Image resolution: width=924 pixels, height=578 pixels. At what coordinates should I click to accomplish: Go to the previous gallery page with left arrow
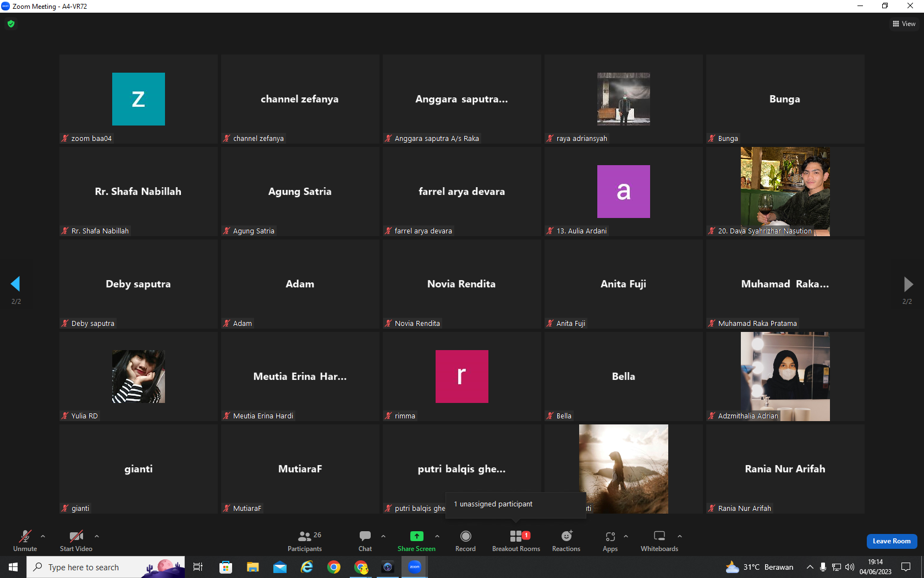tap(15, 283)
